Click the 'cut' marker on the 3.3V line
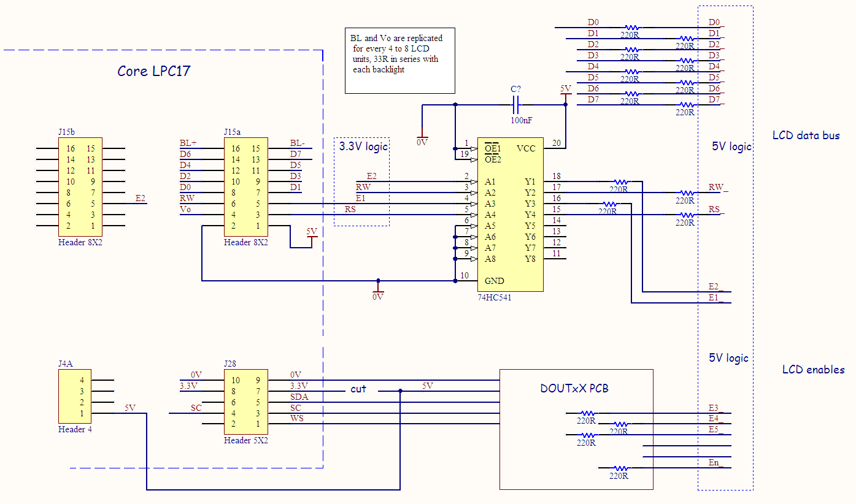The image size is (856, 504). click(358, 389)
